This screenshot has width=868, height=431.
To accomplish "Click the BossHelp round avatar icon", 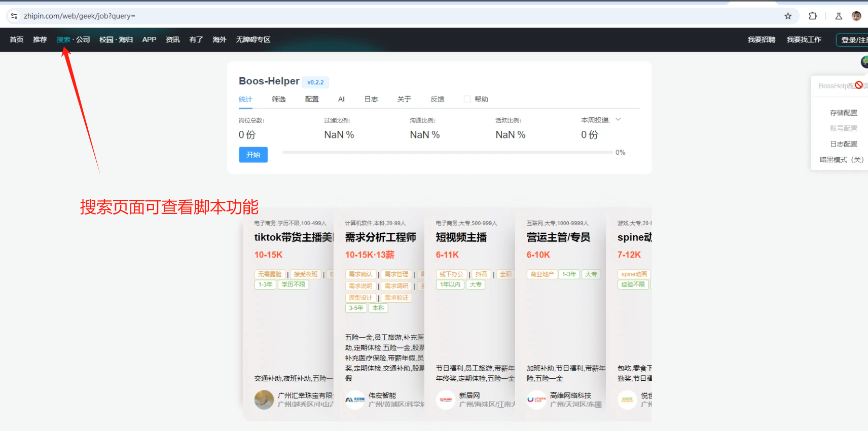I will [864, 62].
